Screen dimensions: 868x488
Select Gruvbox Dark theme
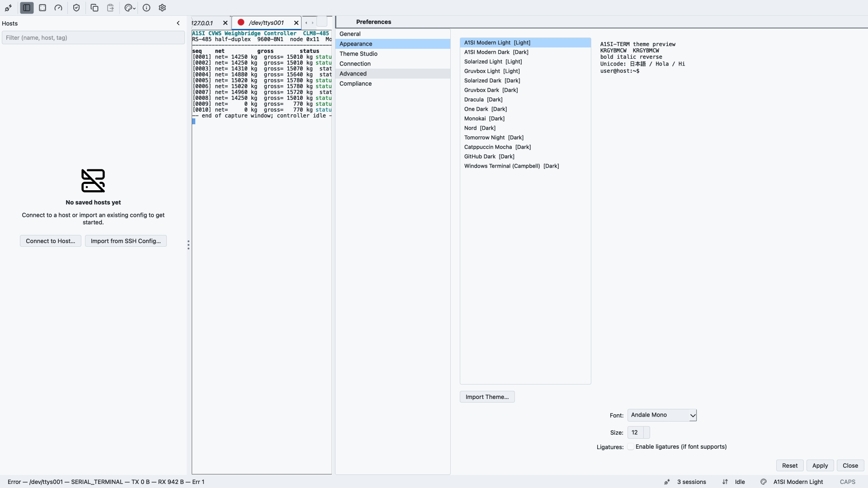[525, 90]
